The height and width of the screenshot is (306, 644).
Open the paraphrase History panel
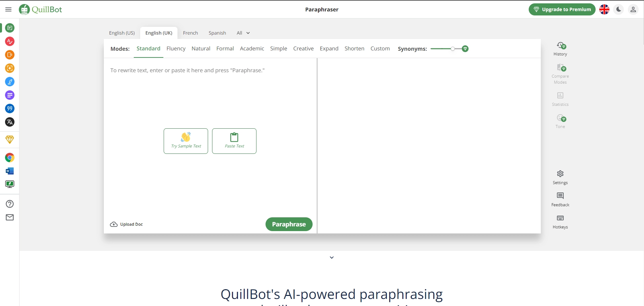pyautogui.click(x=560, y=49)
